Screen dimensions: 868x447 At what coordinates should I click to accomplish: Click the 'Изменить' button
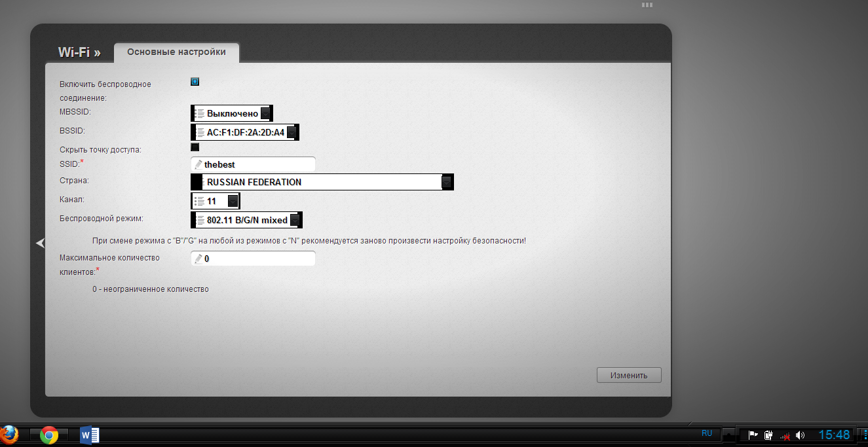click(x=629, y=375)
